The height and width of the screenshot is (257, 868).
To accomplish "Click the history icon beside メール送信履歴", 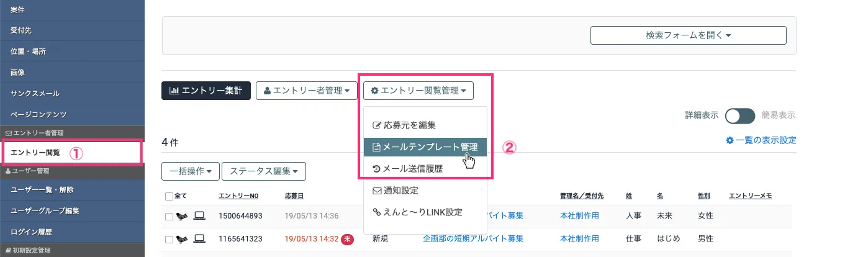I will [376, 168].
